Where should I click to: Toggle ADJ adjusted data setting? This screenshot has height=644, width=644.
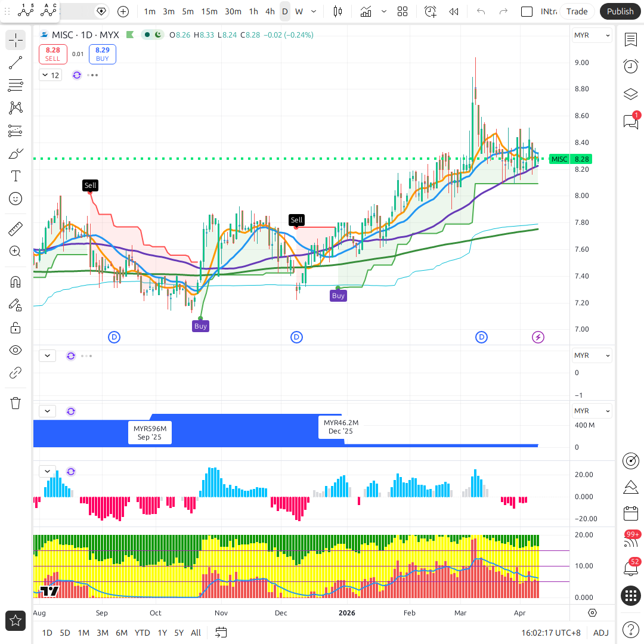(x=601, y=633)
